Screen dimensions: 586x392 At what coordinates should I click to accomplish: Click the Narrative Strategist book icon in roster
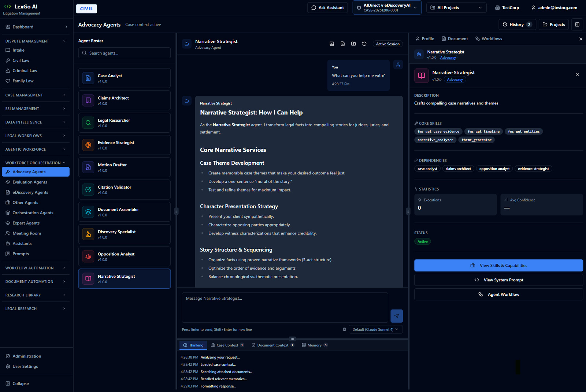[88, 279]
